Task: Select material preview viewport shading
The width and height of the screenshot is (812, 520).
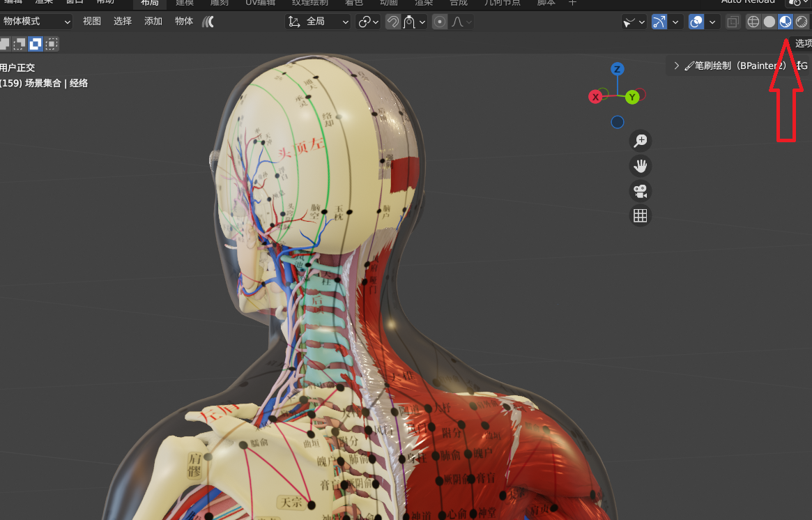Action: [x=786, y=22]
